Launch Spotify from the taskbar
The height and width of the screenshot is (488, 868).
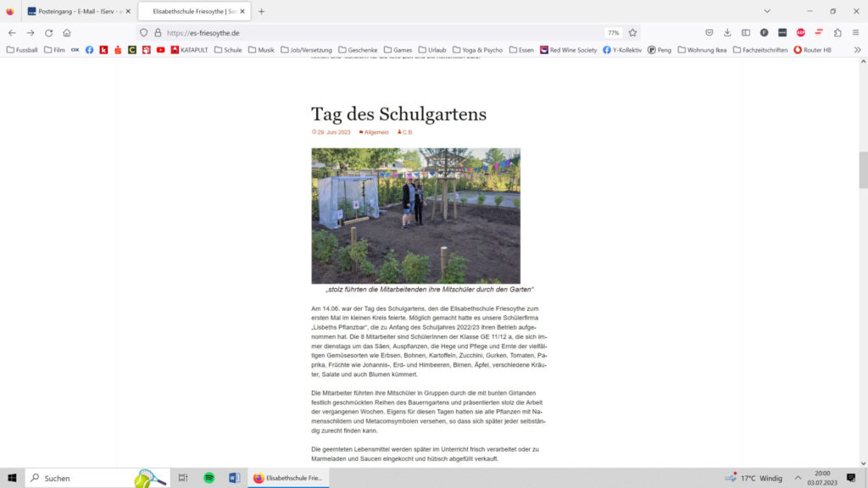click(x=209, y=478)
